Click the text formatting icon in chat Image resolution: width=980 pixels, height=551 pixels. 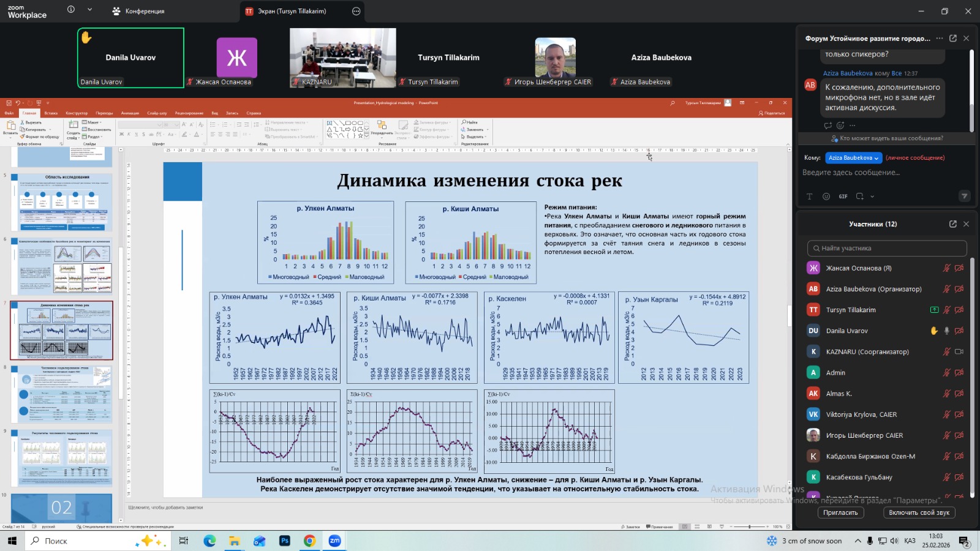coord(809,197)
